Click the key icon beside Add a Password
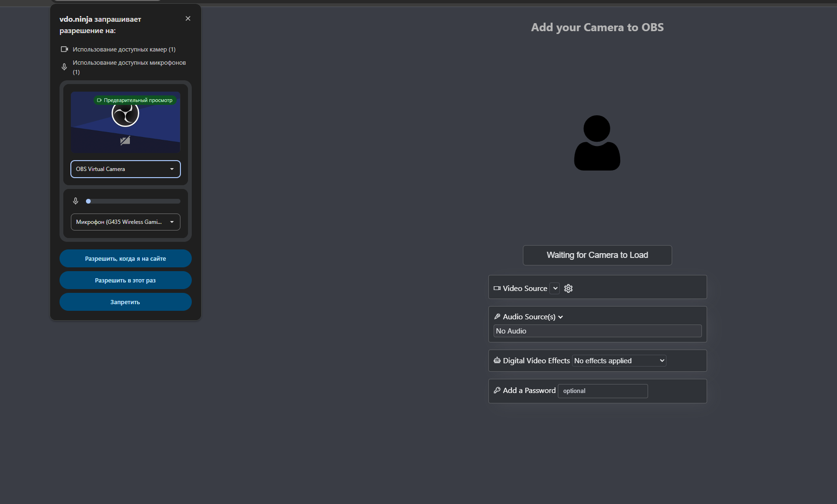The height and width of the screenshot is (504, 837). click(497, 391)
